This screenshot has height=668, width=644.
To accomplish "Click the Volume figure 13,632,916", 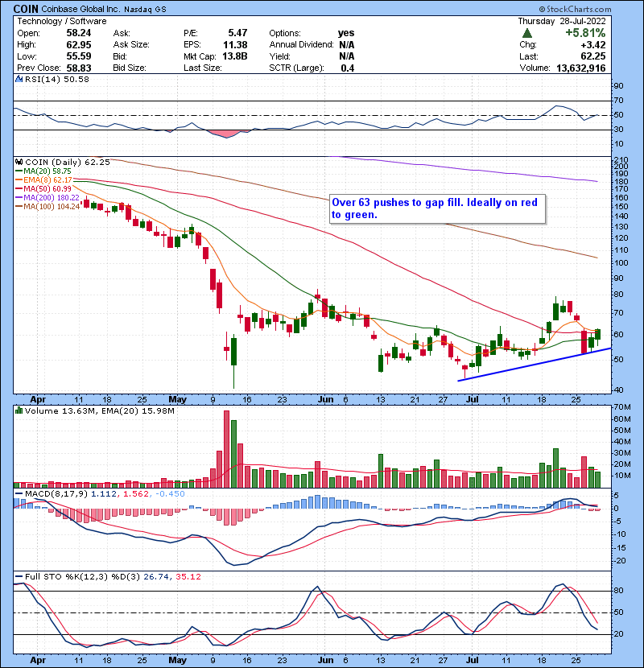I will (581, 68).
